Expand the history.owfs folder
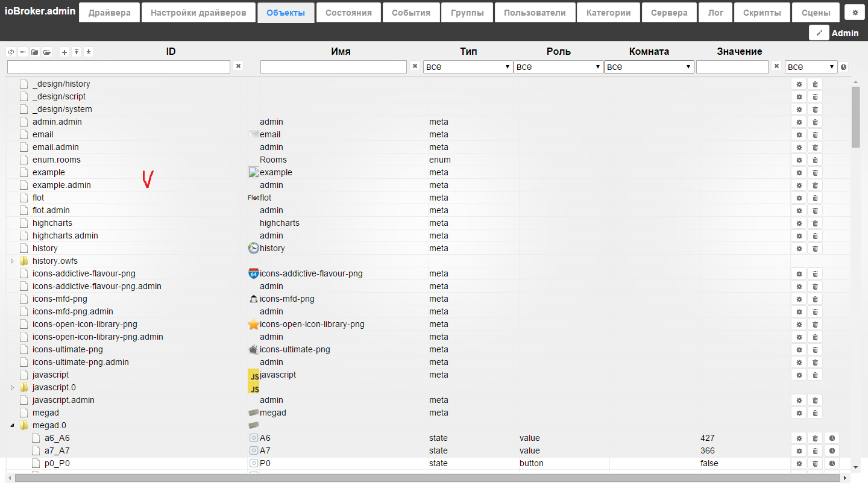Screen dimensions: 868x483 click(12, 261)
